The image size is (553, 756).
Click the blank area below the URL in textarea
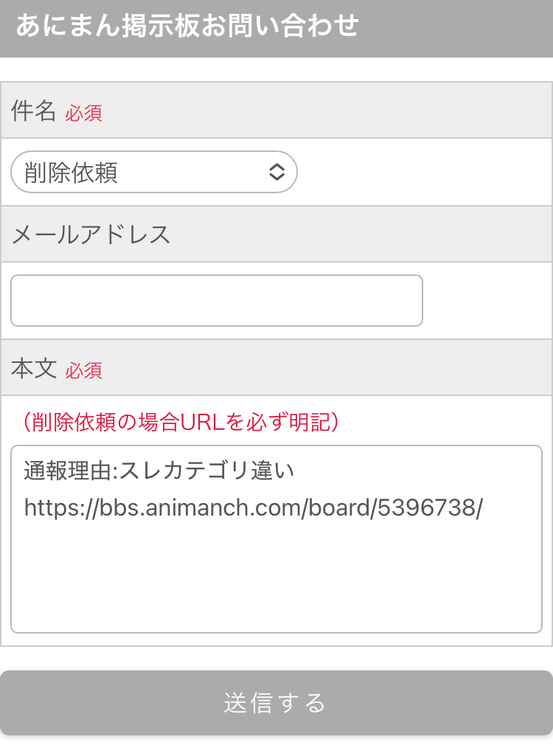276,583
